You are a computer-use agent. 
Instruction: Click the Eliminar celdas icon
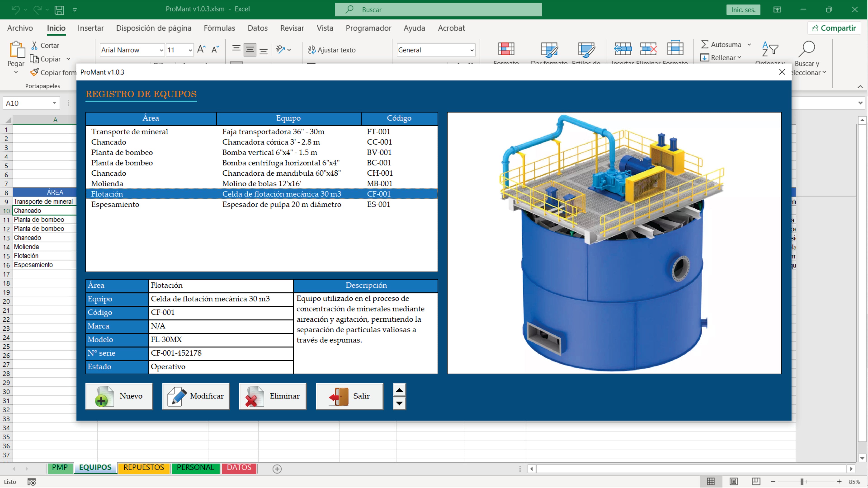(x=648, y=49)
